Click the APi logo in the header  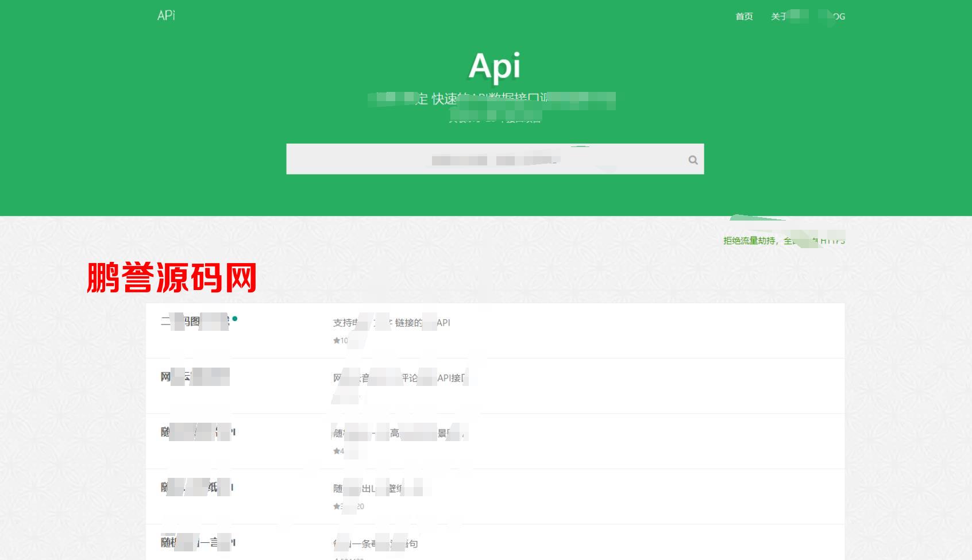(x=166, y=16)
